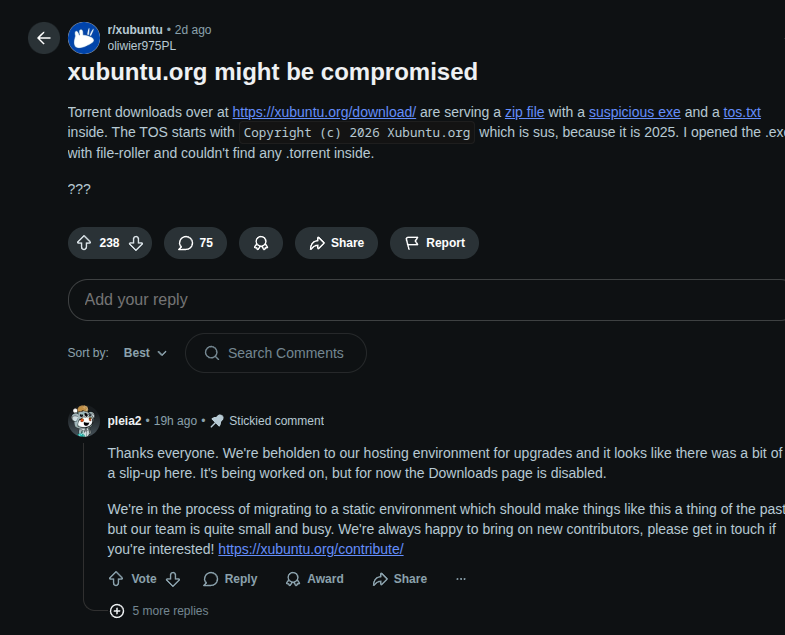Click pleia2's user avatar

[x=84, y=421]
